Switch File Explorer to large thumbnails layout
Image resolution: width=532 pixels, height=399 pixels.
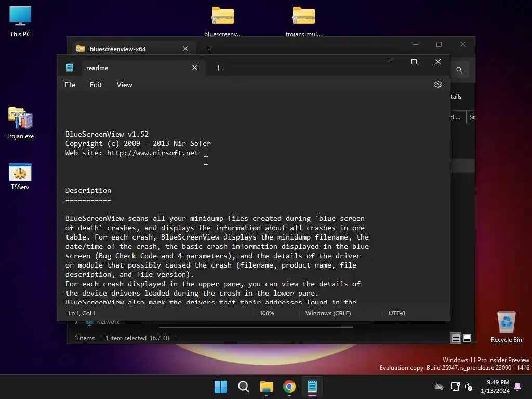tap(467, 338)
